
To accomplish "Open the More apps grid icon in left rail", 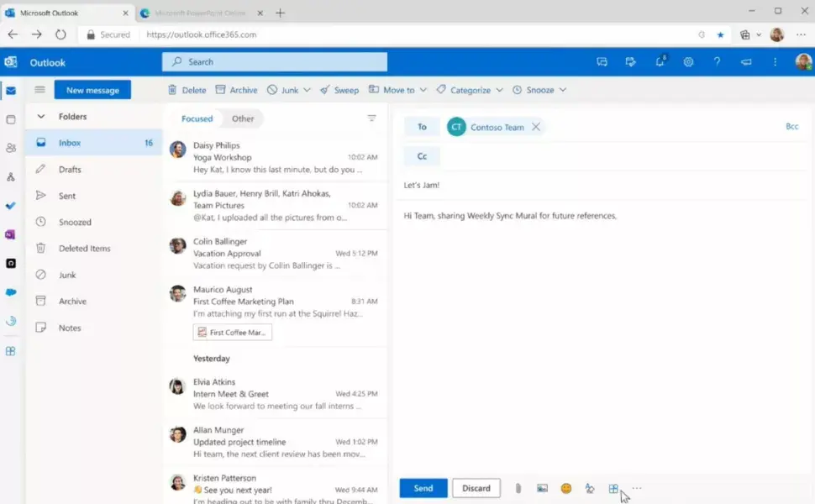I will [10, 351].
